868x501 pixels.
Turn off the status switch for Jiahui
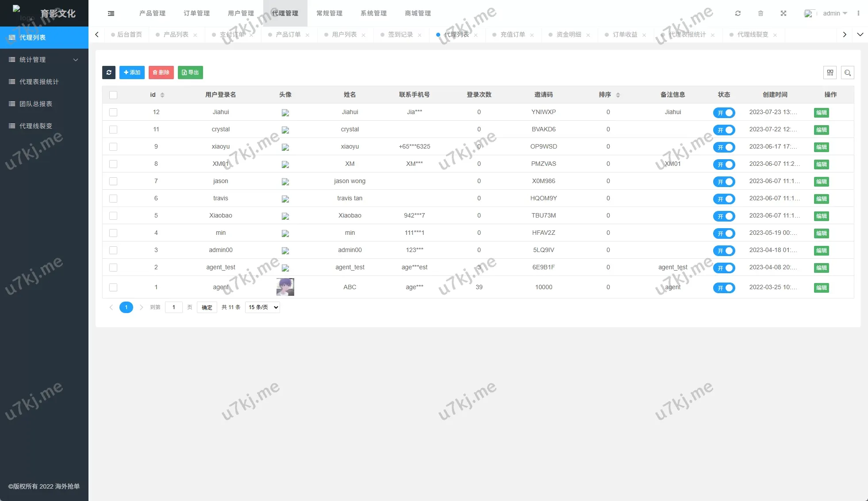[724, 113]
